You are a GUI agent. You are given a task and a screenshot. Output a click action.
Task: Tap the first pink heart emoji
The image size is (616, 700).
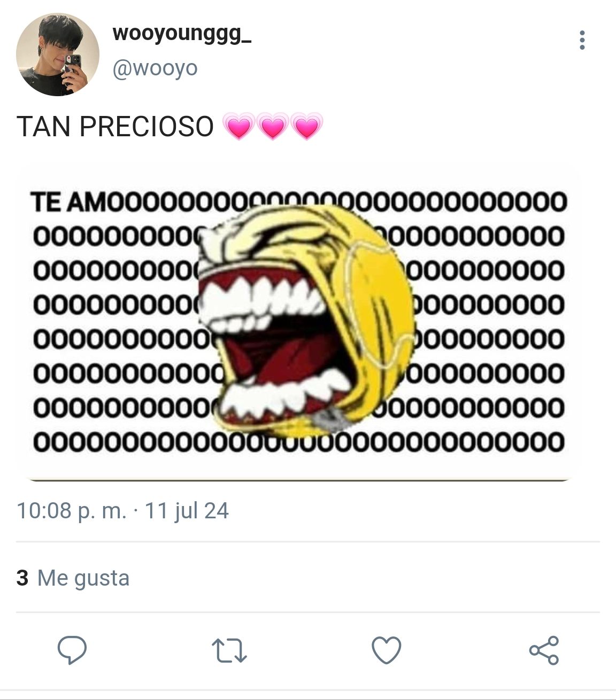(238, 127)
